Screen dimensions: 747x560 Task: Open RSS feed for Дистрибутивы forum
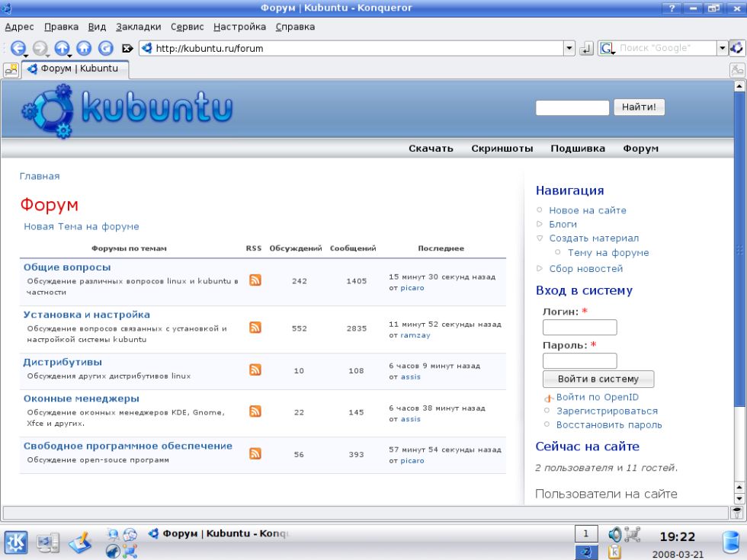point(255,370)
